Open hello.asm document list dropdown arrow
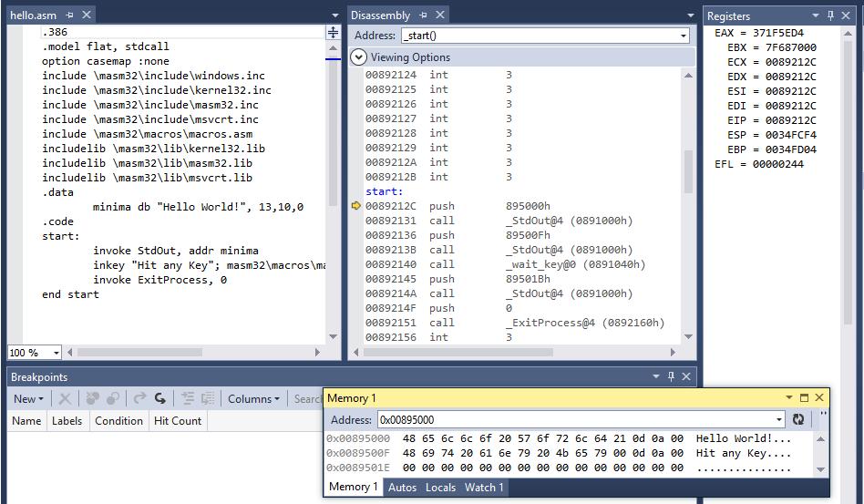This screenshot has width=864, height=504. point(335,15)
